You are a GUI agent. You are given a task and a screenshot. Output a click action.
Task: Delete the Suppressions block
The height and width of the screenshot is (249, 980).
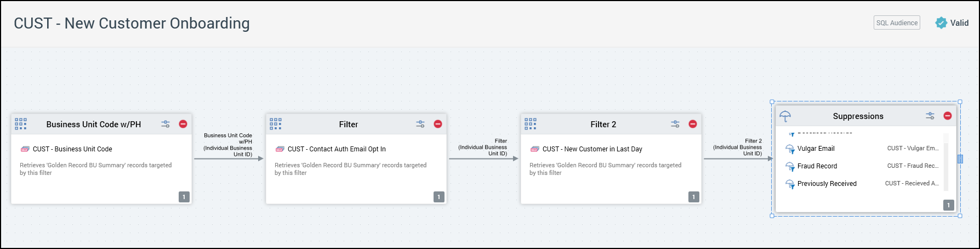948,116
